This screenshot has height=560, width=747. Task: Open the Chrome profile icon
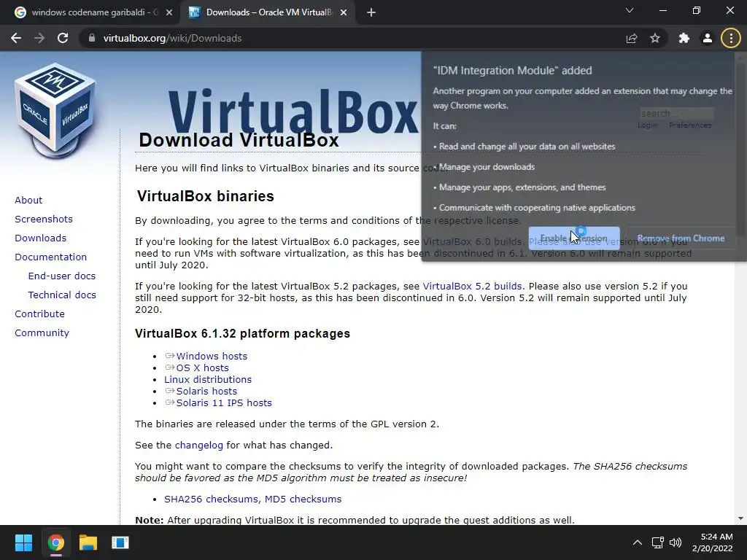point(708,38)
